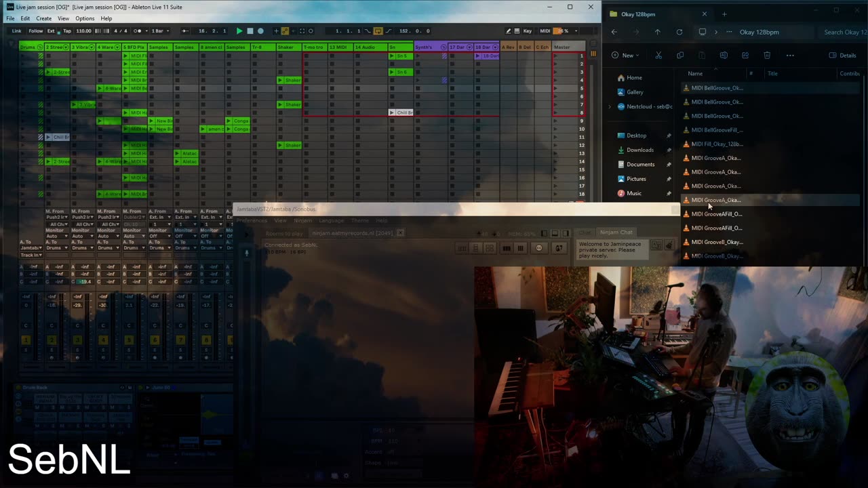Unfold the Synth's group track arrow

[443, 47]
